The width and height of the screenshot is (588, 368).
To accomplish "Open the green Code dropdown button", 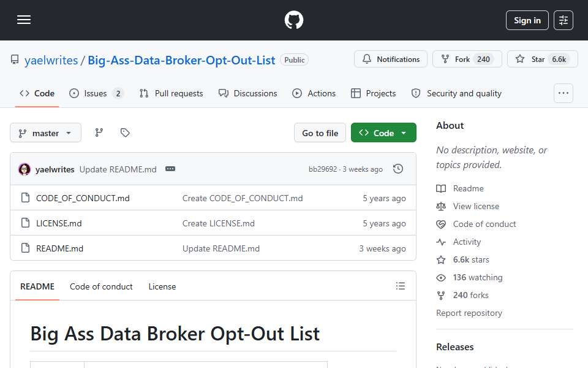I will click(x=383, y=133).
